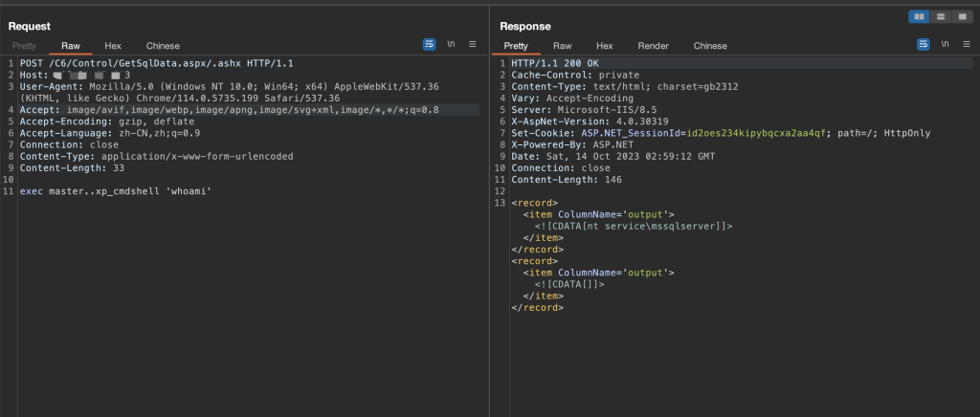This screenshot has width=980, height=417.
Task: Open Request panel hamburger menu
Action: pyautogui.click(x=473, y=44)
